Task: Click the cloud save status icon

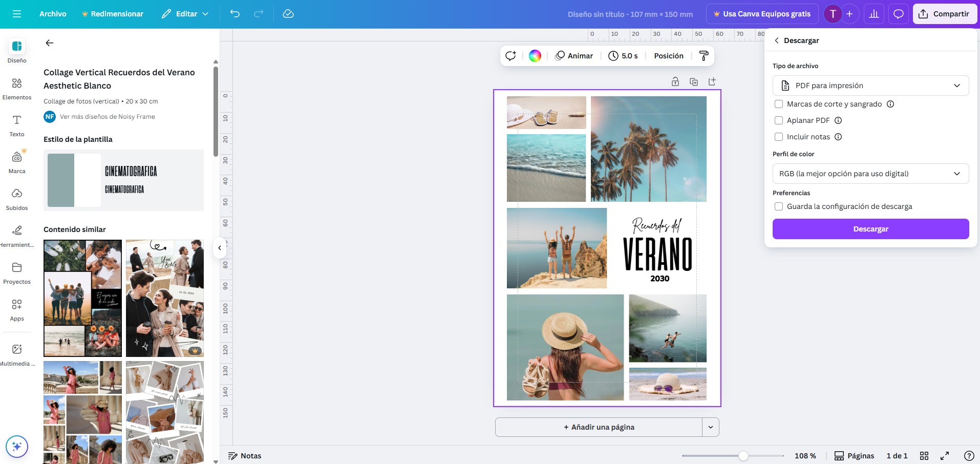Action: 288,14
